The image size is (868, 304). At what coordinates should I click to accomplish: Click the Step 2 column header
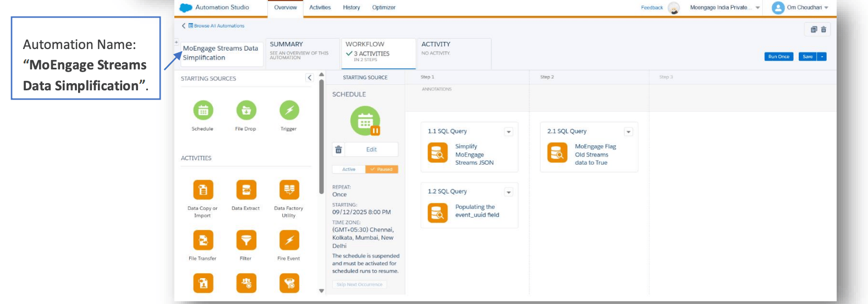point(547,77)
